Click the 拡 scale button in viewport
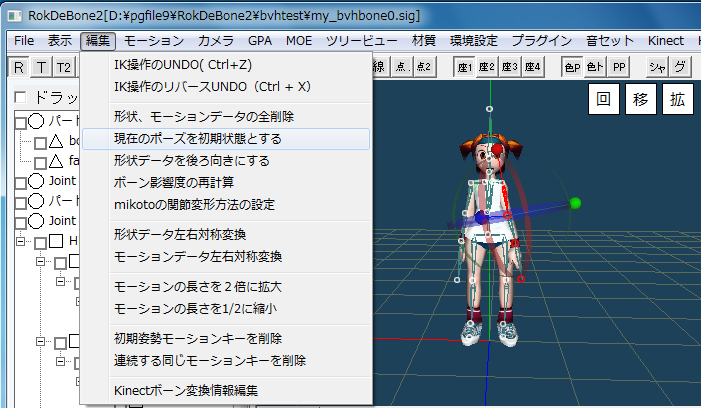Image resolution: width=701 pixels, height=408 pixels. coord(676,100)
